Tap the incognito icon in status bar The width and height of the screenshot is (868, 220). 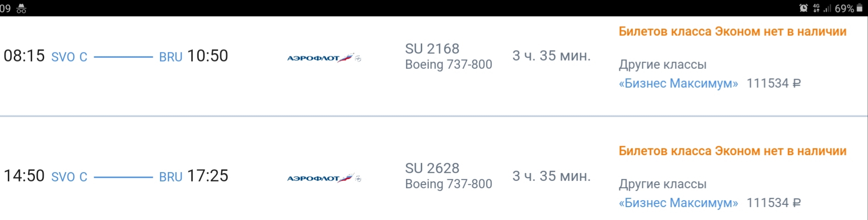click(21, 8)
